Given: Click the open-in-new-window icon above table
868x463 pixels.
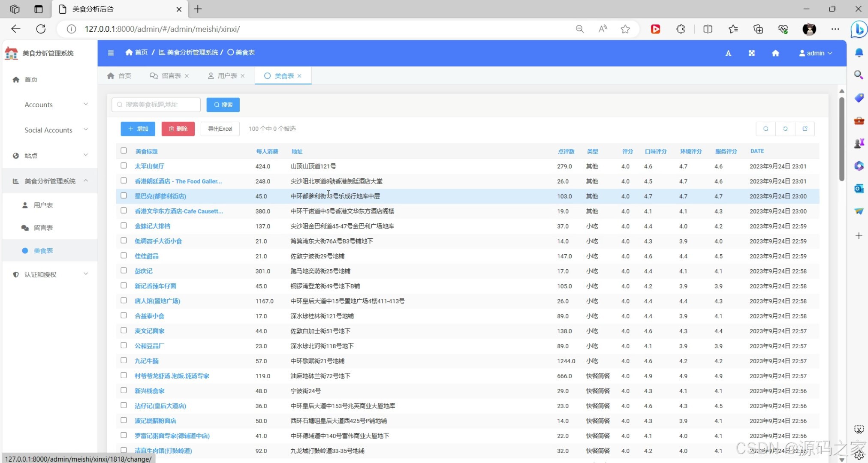Looking at the screenshot, I should coord(805,129).
